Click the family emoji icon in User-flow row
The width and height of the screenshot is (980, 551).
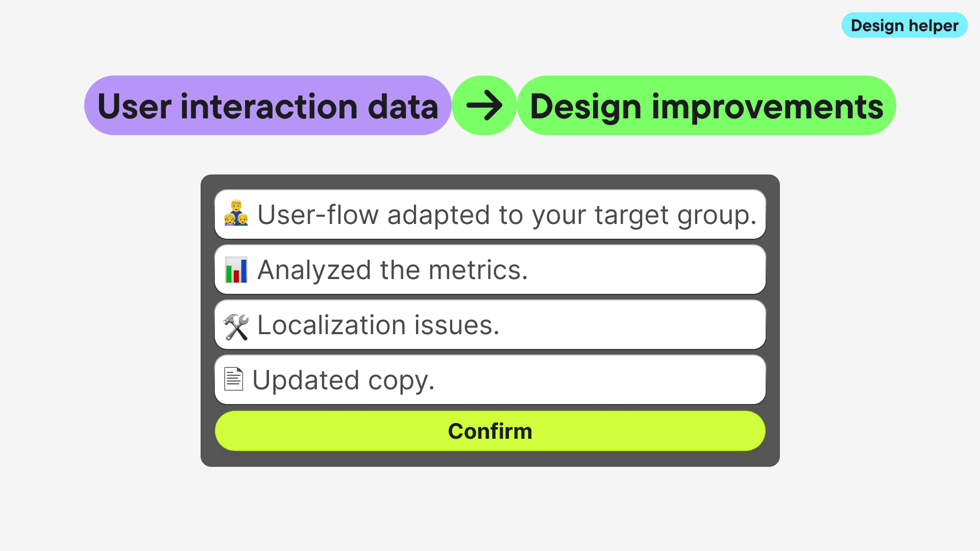coord(236,214)
